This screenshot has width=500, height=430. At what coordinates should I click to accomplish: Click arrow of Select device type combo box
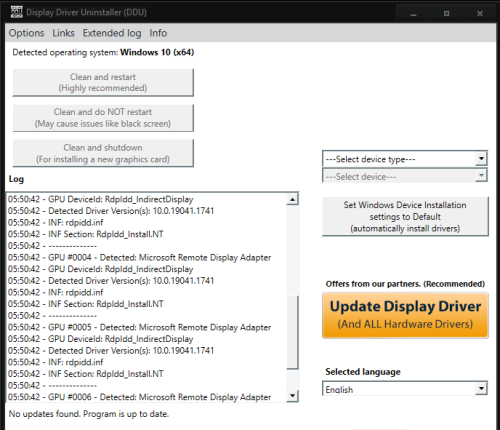coord(481,159)
